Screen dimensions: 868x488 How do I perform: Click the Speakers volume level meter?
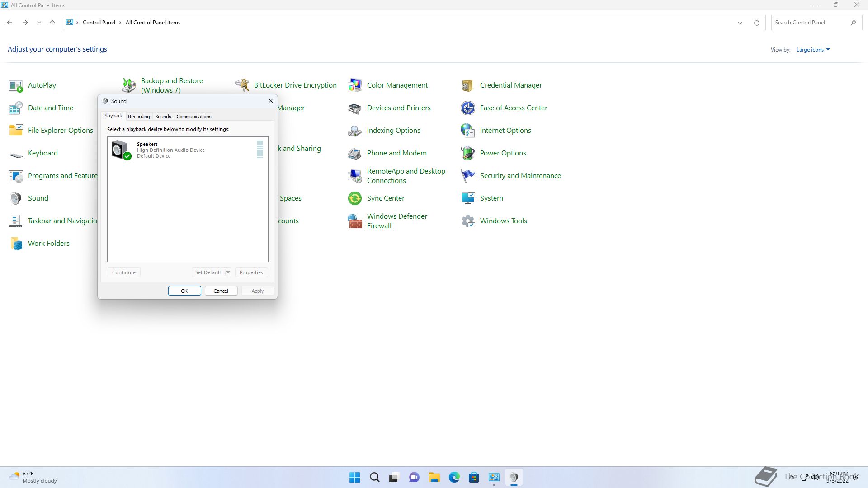click(x=260, y=150)
